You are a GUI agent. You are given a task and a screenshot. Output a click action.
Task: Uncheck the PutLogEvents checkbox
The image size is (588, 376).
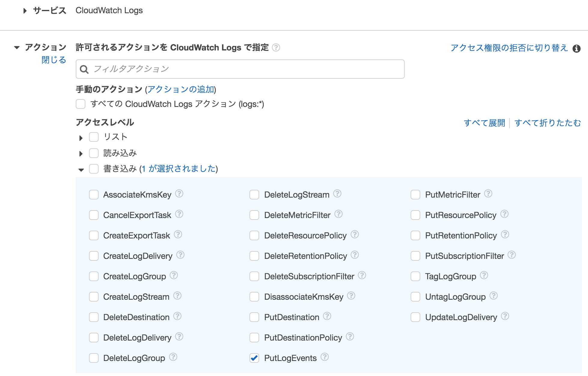point(254,358)
